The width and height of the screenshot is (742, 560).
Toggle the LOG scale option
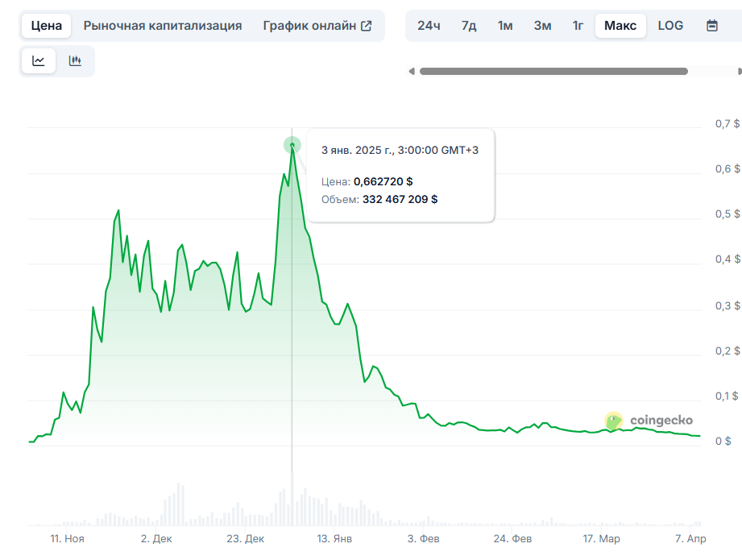(670, 26)
